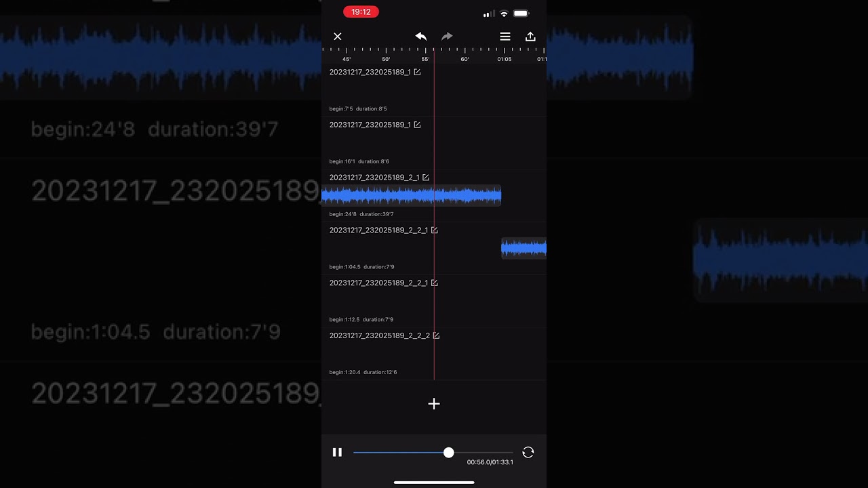This screenshot has height=488, width=868.
Task: Select text 'begin:7'5 duration:8'5'
Action: click(358, 108)
